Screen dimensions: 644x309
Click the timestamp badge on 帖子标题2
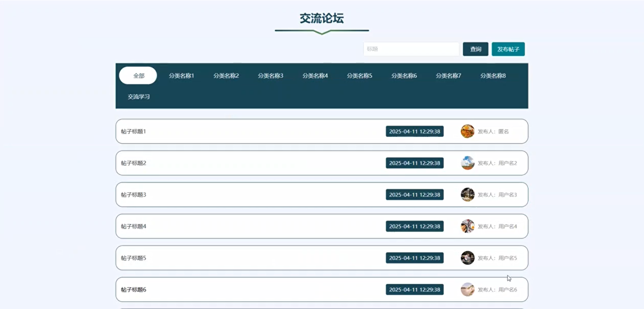[x=414, y=163]
